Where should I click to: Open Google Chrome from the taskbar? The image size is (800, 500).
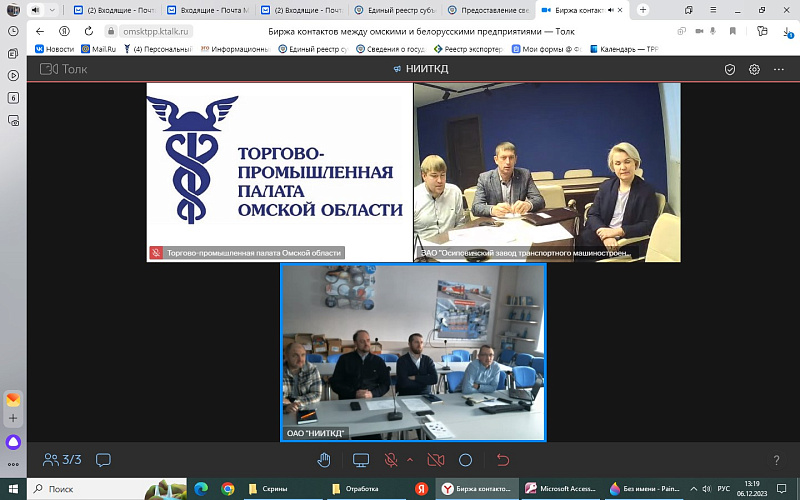click(x=228, y=489)
